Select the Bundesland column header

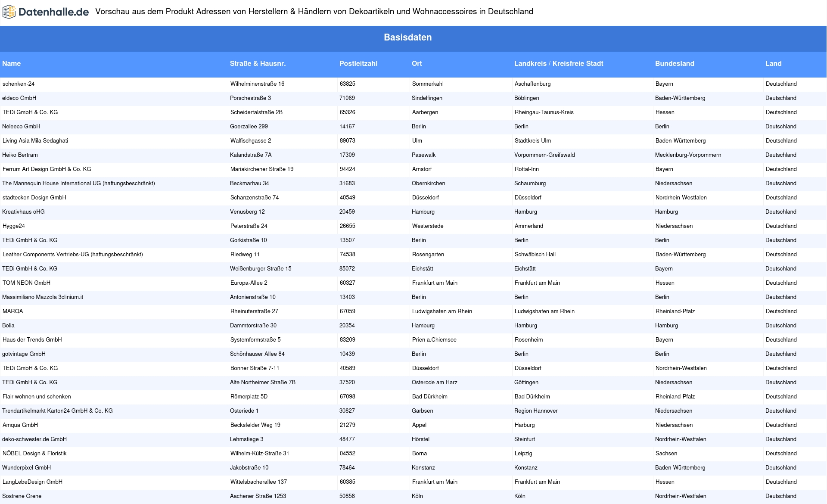[675, 64]
